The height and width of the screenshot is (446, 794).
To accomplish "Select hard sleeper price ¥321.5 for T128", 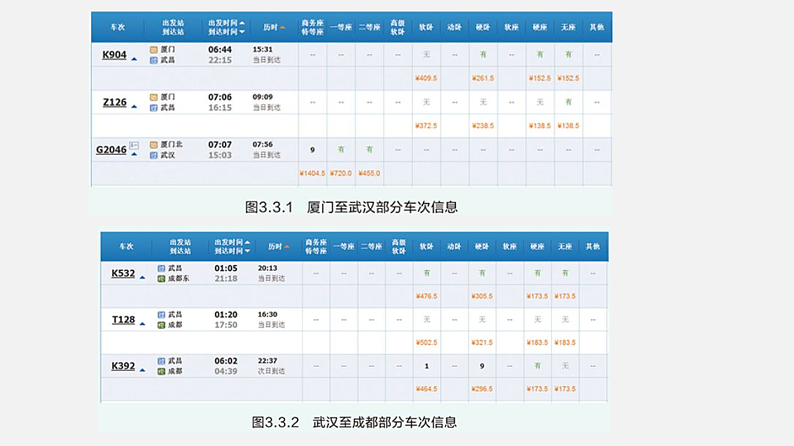I will (482, 343).
